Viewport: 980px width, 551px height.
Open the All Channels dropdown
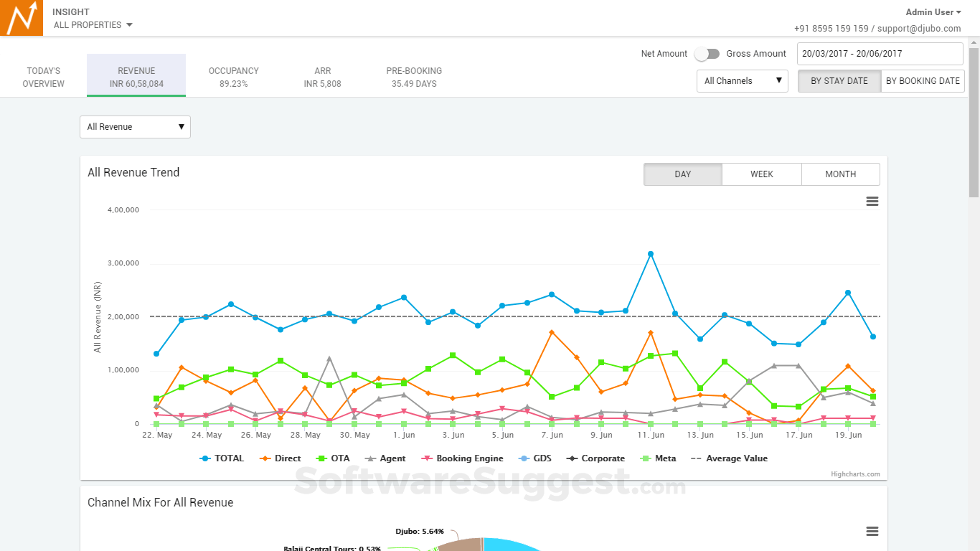click(x=742, y=81)
